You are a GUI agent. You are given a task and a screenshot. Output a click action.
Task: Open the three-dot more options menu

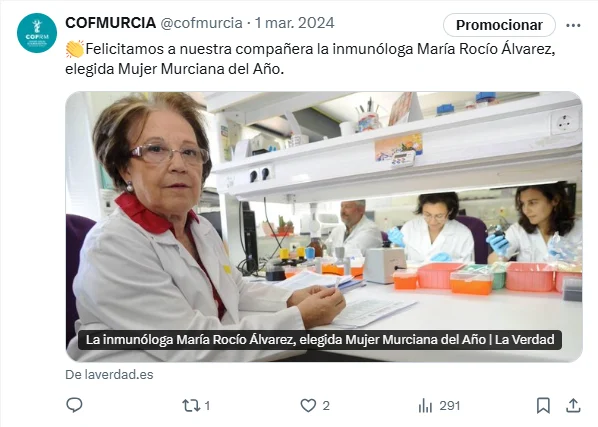click(x=573, y=26)
